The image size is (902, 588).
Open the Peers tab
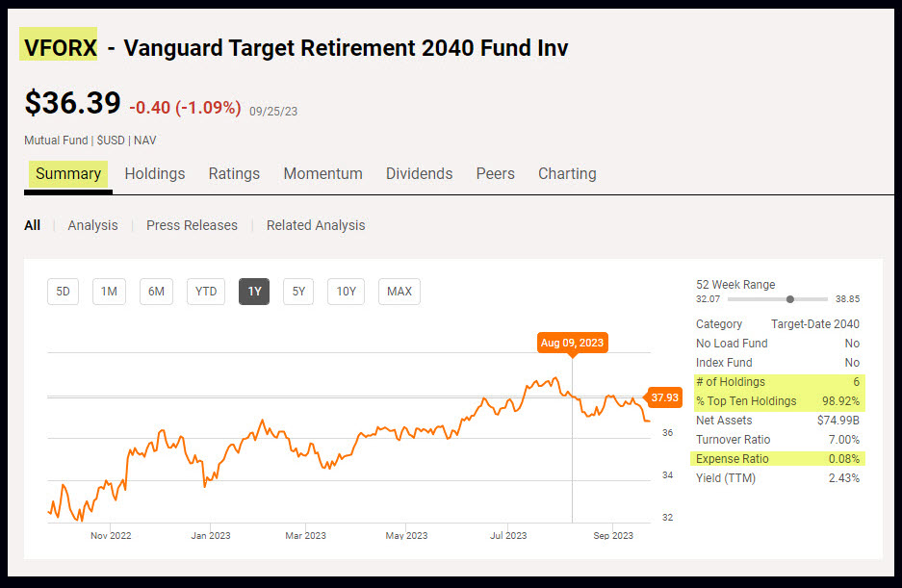click(x=495, y=174)
